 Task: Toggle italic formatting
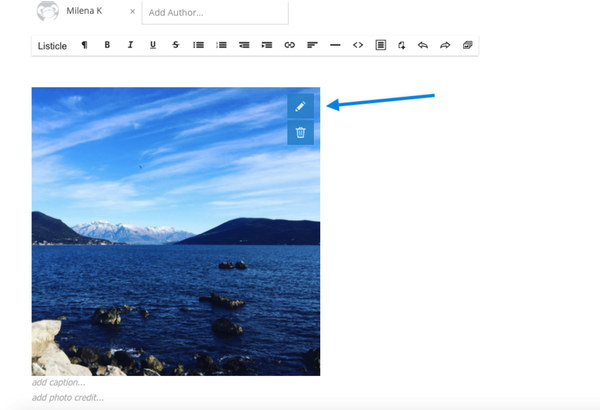point(130,46)
